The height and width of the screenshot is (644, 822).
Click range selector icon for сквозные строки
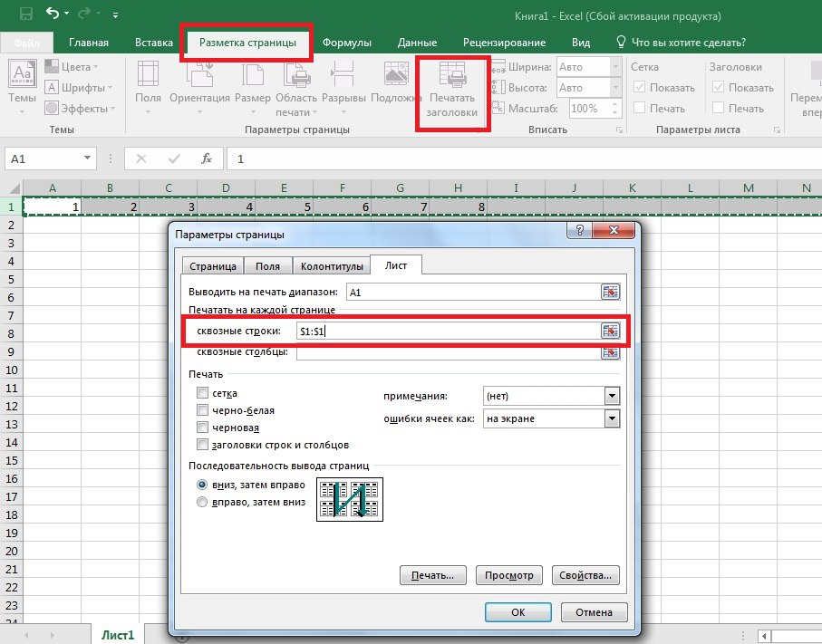(x=611, y=332)
